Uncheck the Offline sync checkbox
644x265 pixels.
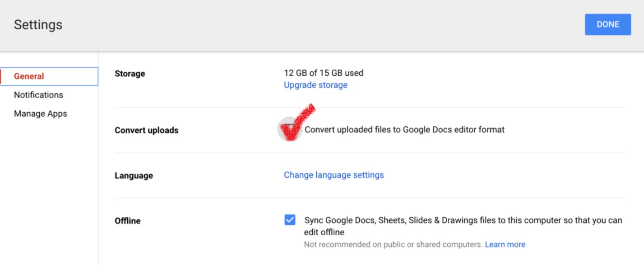point(290,220)
